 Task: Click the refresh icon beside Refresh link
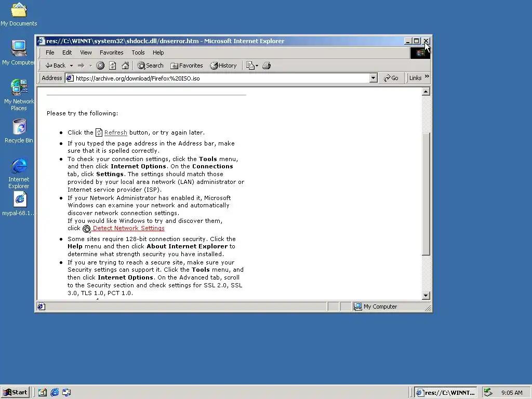pos(99,132)
